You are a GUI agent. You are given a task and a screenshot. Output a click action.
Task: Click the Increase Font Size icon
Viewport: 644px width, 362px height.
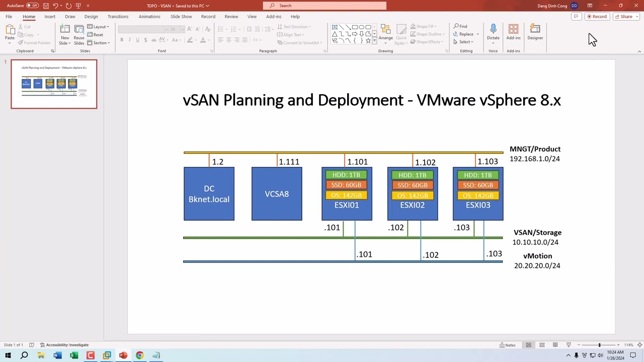click(x=189, y=29)
